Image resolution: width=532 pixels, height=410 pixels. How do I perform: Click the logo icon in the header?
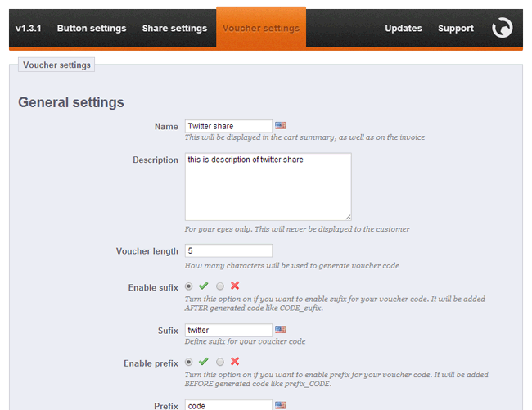tap(503, 28)
